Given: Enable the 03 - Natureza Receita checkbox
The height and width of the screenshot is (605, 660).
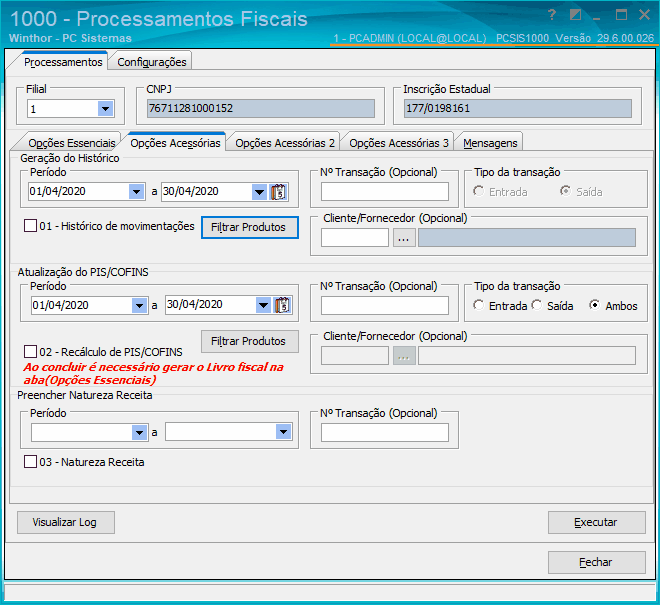Looking at the screenshot, I should point(30,461).
